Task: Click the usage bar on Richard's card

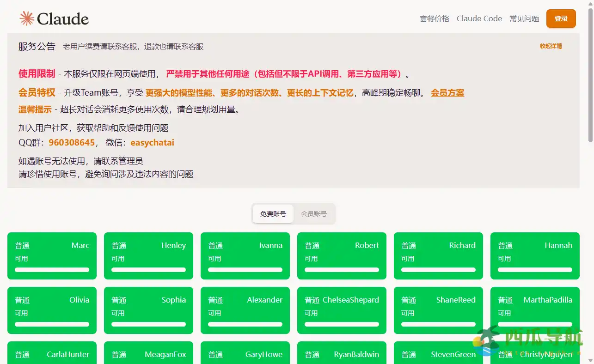Action: coord(438,270)
